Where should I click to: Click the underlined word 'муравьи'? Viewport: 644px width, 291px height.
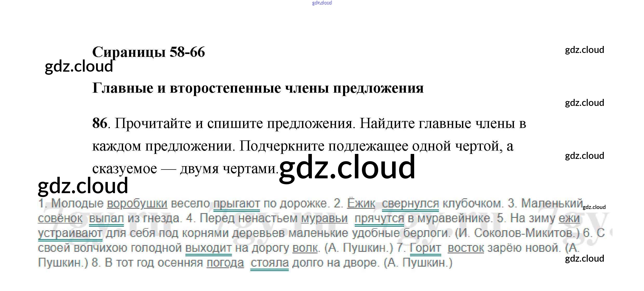(324, 218)
